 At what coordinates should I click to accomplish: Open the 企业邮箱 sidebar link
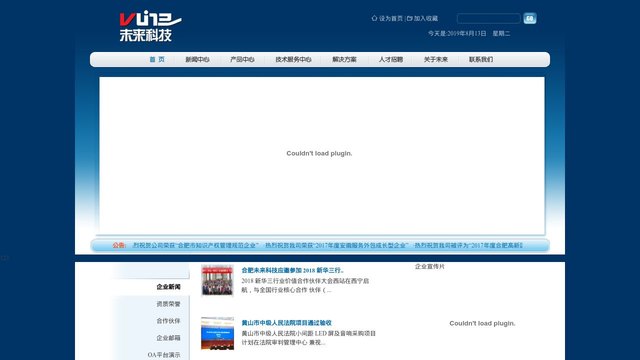[x=168, y=338]
